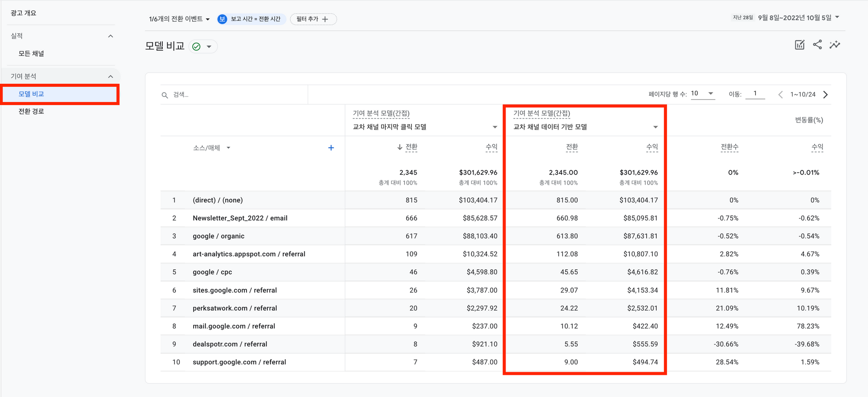Change the rows per page dropdown

(x=702, y=94)
